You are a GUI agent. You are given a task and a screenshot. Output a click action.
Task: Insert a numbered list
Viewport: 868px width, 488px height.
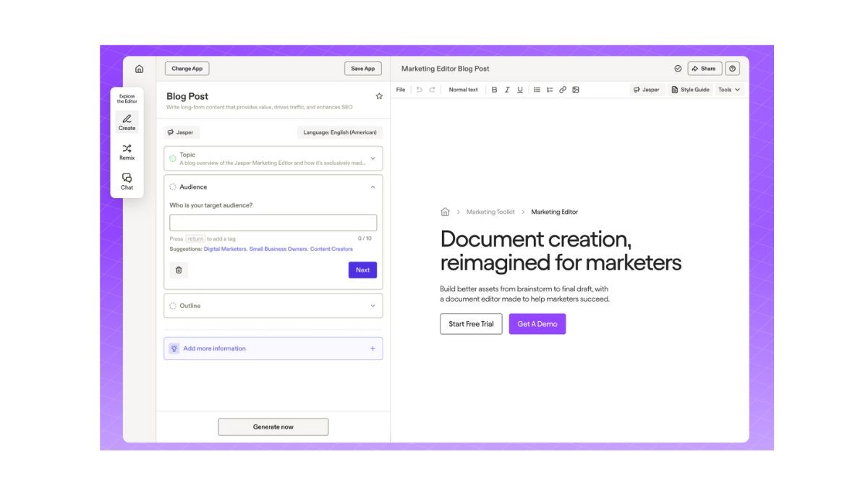(x=550, y=90)
